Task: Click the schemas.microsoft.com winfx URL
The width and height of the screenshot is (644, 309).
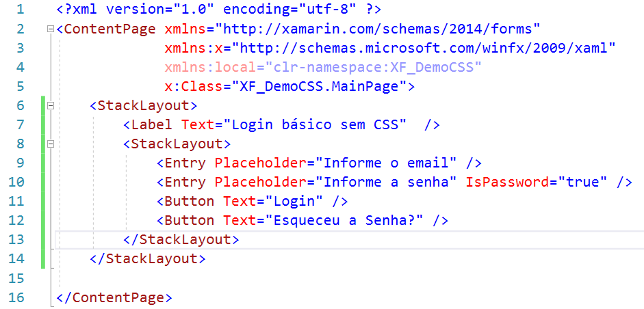Action: coord(423,49)
